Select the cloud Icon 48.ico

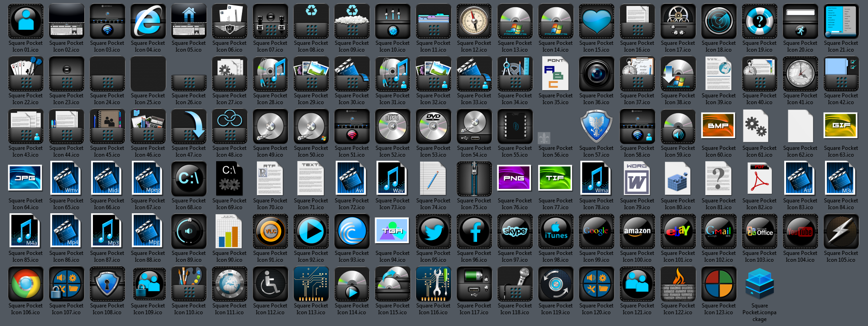(x=230, y=126)
